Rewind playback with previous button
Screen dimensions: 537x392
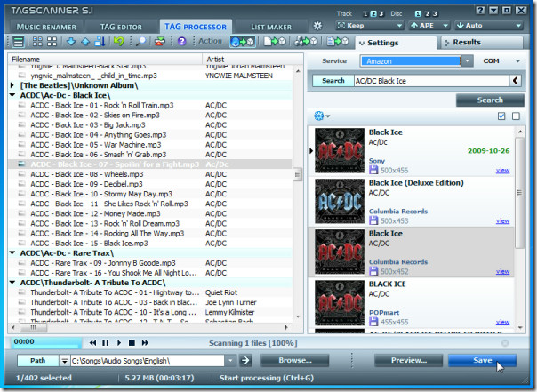pyautogui.click(x=92, y=343)
